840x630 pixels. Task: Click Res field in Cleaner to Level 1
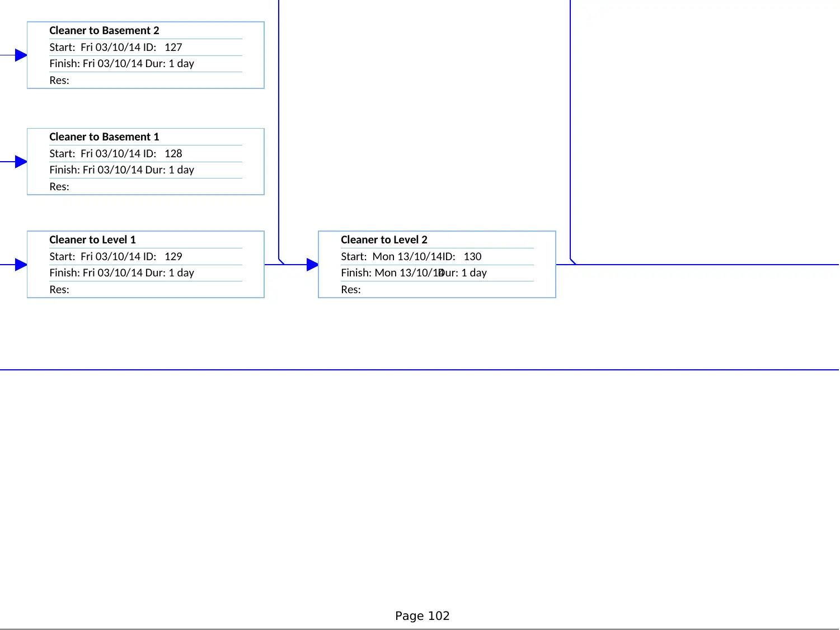[146, 289]
